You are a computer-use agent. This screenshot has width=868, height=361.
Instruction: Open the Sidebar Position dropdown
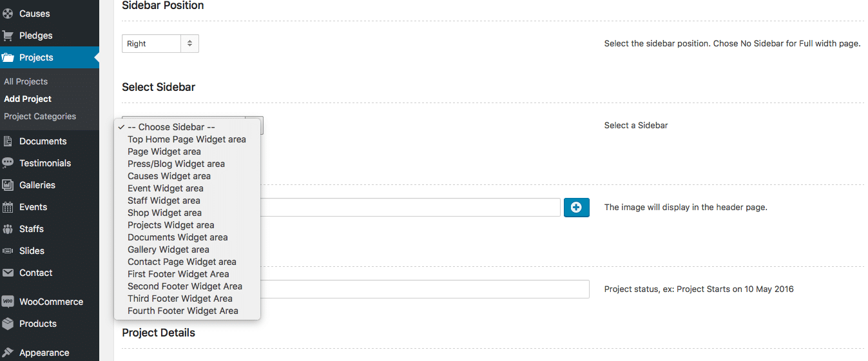point(160,43)
